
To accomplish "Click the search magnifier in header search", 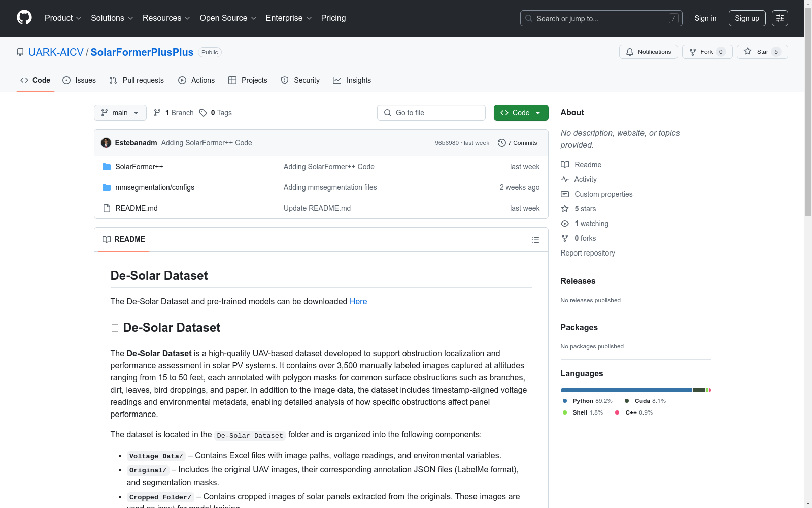I will coord(529,18).
